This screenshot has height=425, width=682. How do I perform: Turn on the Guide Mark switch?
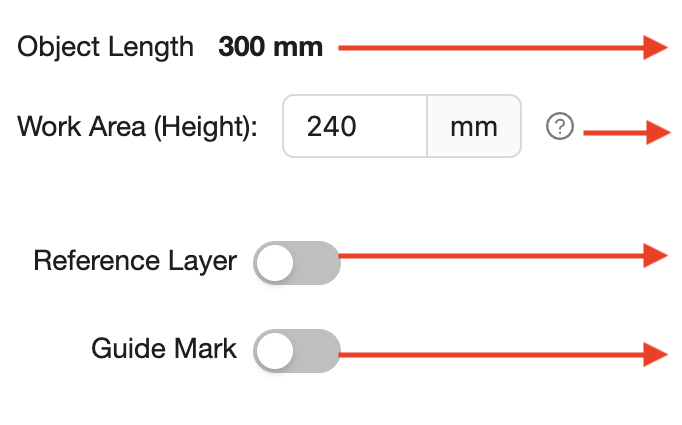(x=297, y=351)
